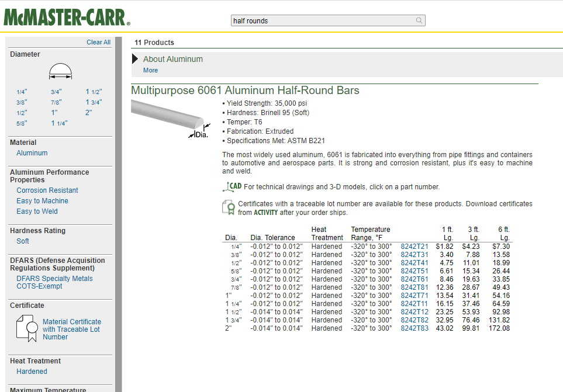Click the CAD drawing icon

pos(232,186)
